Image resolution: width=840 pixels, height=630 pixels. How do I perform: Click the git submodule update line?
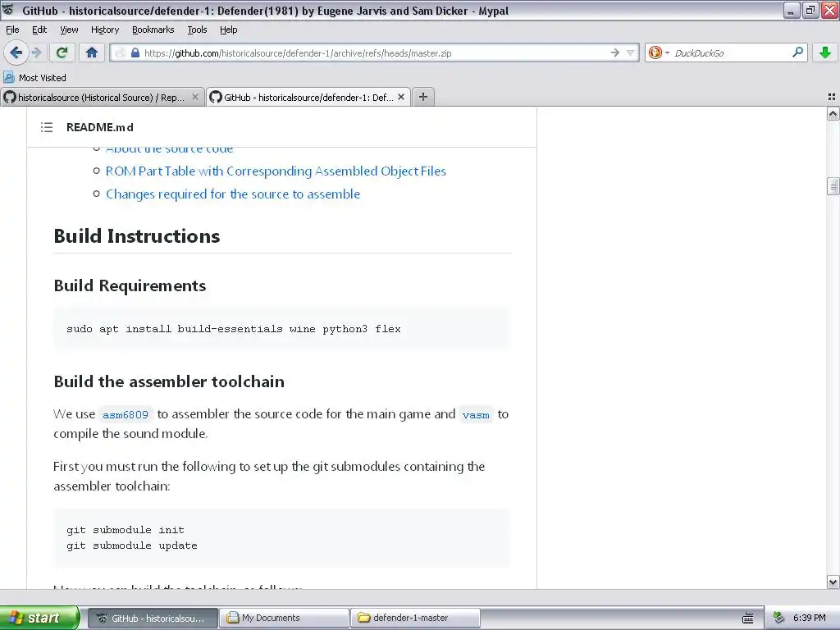(132, 546)
